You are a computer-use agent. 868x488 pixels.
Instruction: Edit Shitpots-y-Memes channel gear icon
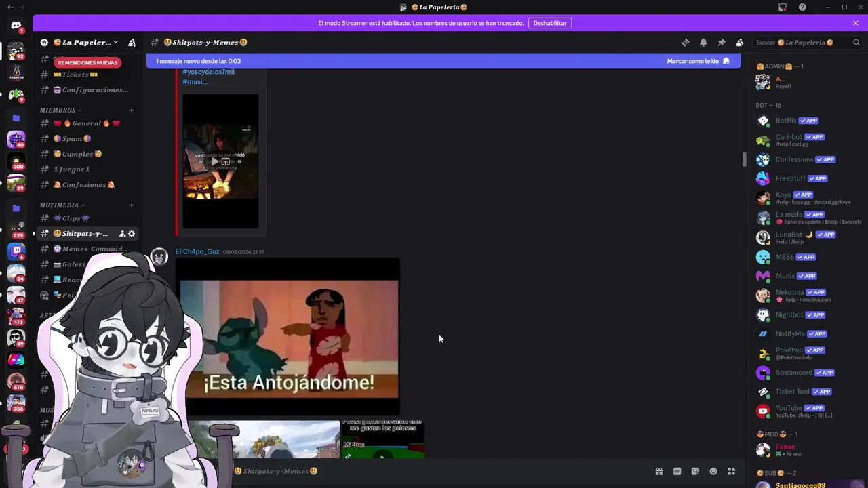click(x=132, y=234)
